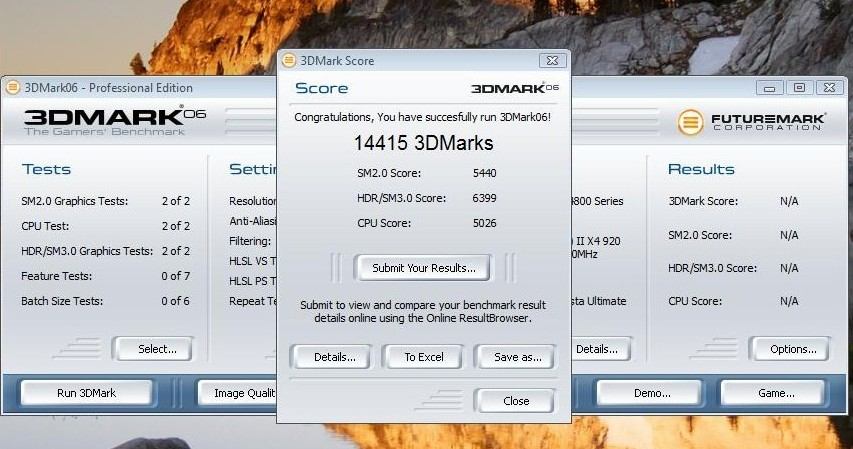Click '3DMark Score:' label in Results
The image size is (853, 449).
tap(703, 201)
